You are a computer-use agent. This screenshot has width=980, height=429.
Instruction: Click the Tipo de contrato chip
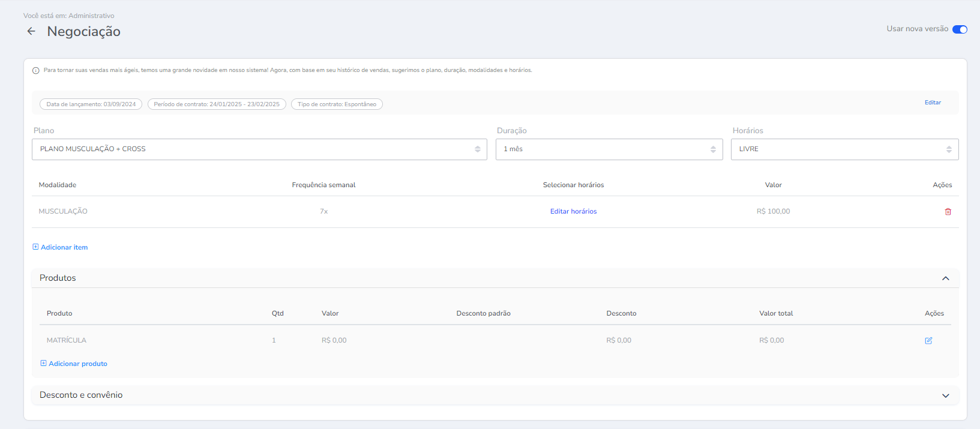pos(337,104)
